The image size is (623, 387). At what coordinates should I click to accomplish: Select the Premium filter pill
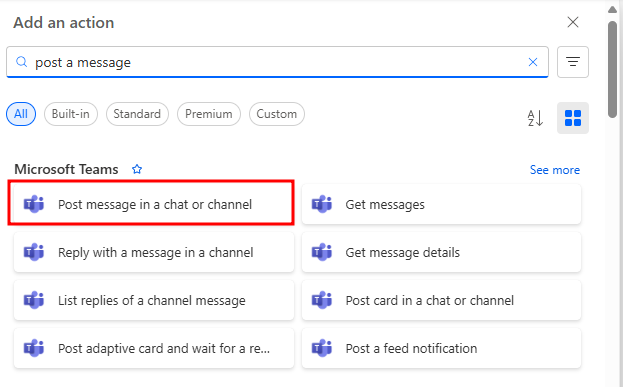pos(209,114)
